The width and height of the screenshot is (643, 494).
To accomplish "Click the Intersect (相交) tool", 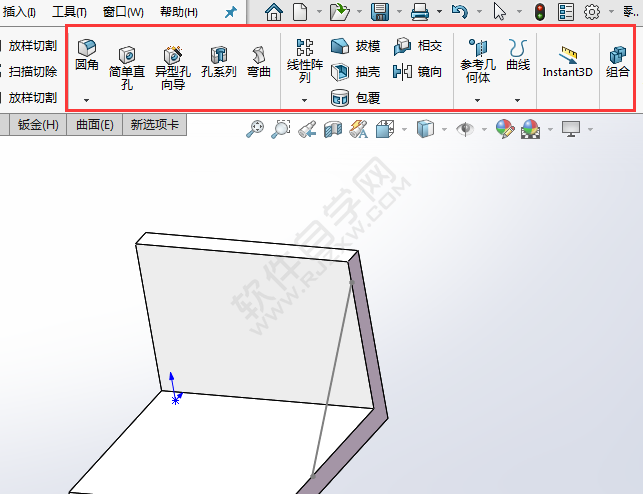I will point(417,46).
